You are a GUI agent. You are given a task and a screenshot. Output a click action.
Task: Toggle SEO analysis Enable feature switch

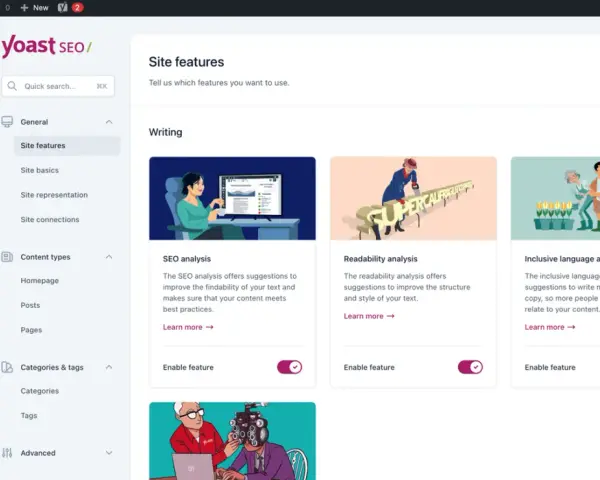tap(290, 367)
